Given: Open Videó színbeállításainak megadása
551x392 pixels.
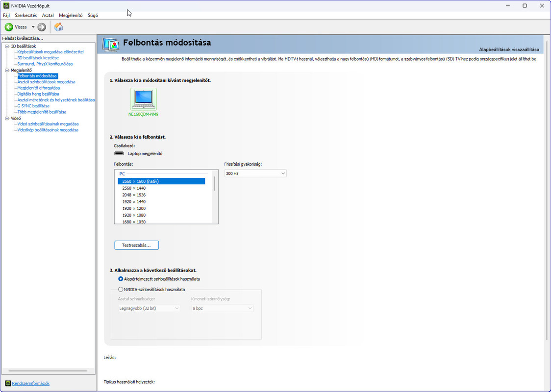Looking at the screenshot, I should click(x=48, y=124).
